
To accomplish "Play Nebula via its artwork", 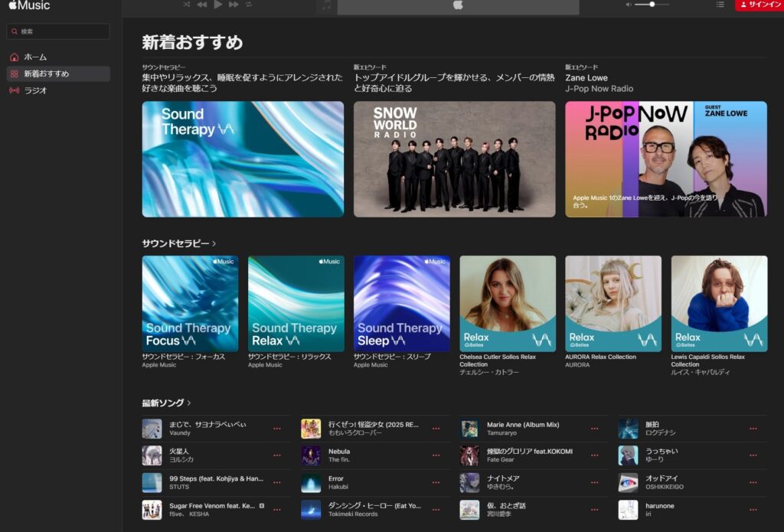I will click(x=311, y=455).
